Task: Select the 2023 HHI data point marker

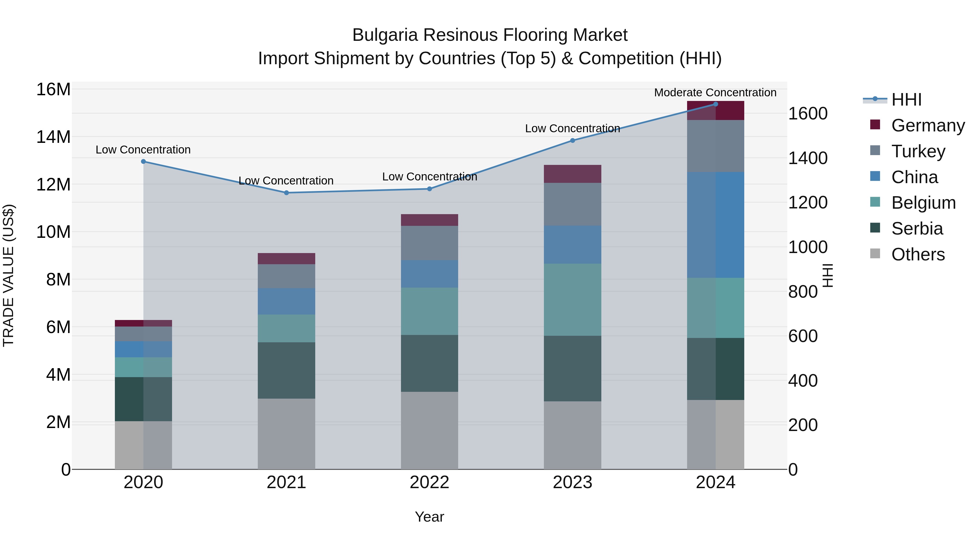Action: 572,141
